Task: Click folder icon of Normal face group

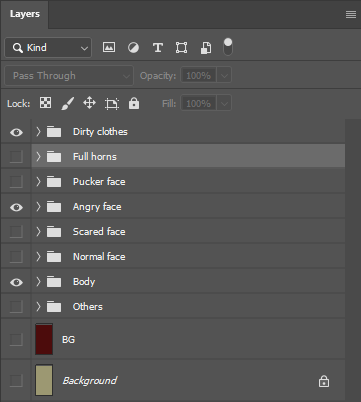Action: point(54,257)
